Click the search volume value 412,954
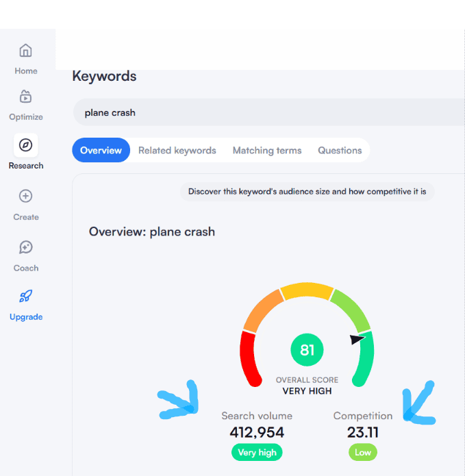The image size is (465, 476). click(x=257, y=432)
